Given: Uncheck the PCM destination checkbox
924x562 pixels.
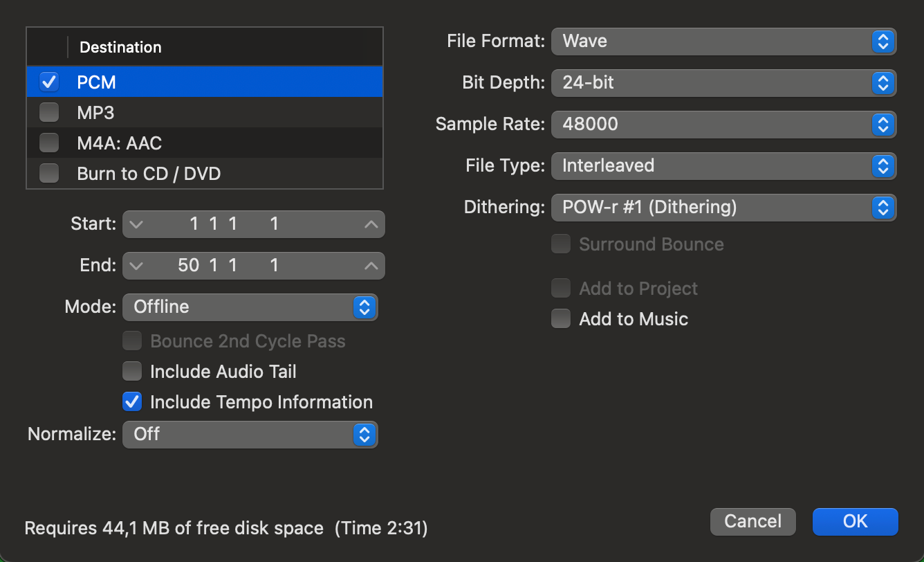Looking at the screenshot, I should pyautogui.click(x=49, y=82).
